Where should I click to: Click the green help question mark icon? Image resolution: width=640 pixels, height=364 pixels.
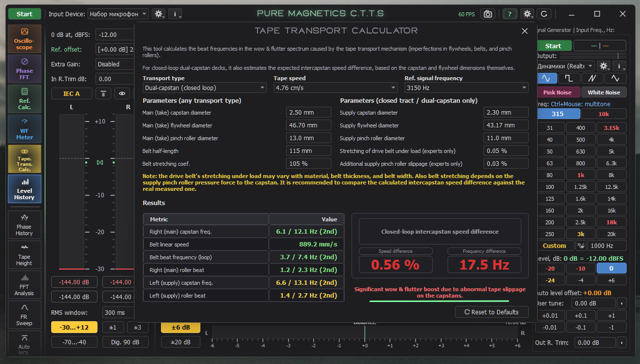[x=510, y=14]
